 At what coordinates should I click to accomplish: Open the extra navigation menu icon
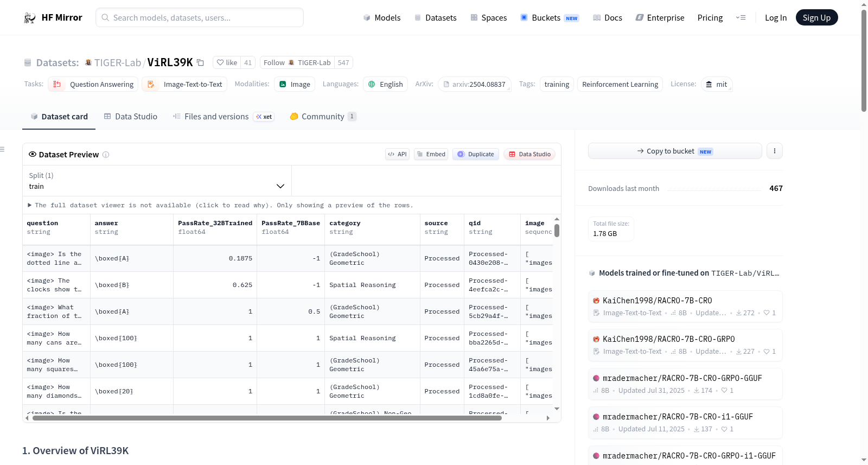coord(741,17)
